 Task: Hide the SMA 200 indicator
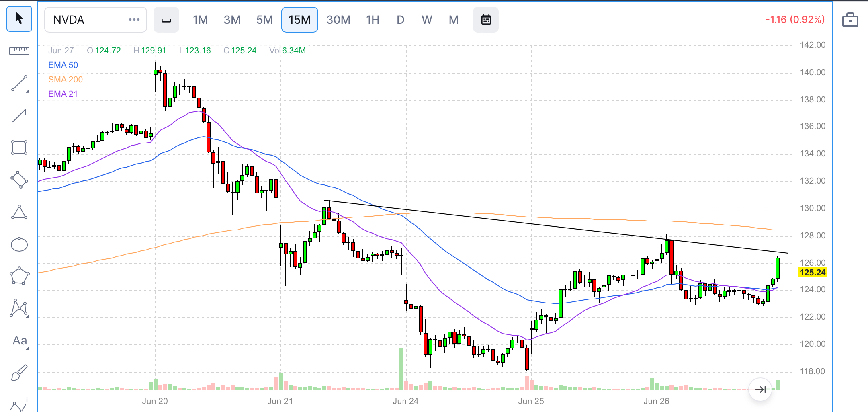point(65,79)
